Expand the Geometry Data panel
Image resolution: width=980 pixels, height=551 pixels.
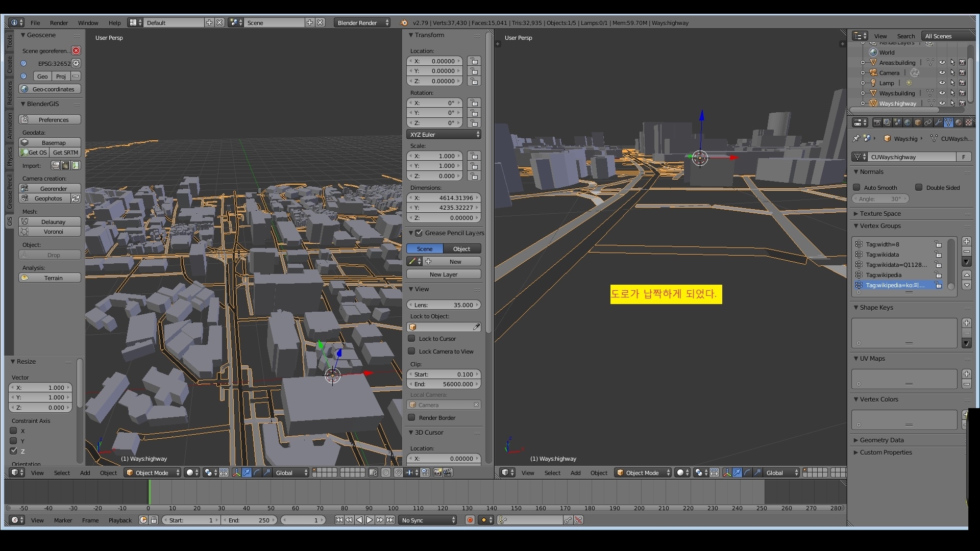point(881,440)
